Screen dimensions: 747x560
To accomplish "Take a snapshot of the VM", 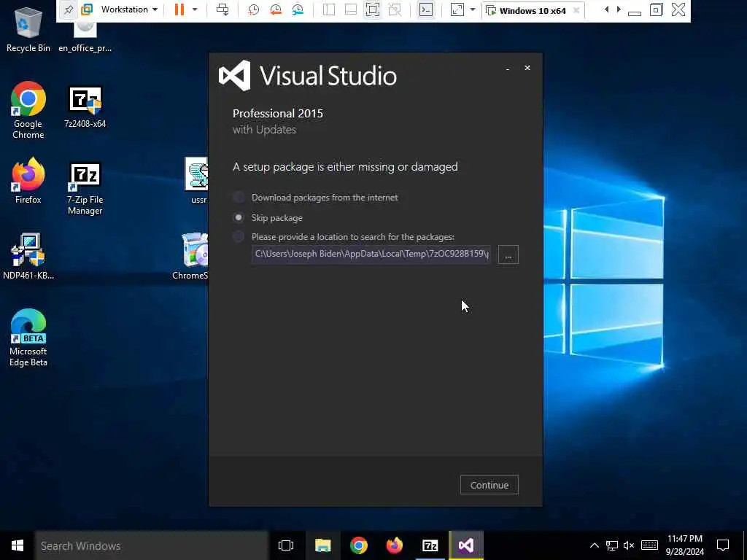I will pyautogui.click(x=253, y=9).
